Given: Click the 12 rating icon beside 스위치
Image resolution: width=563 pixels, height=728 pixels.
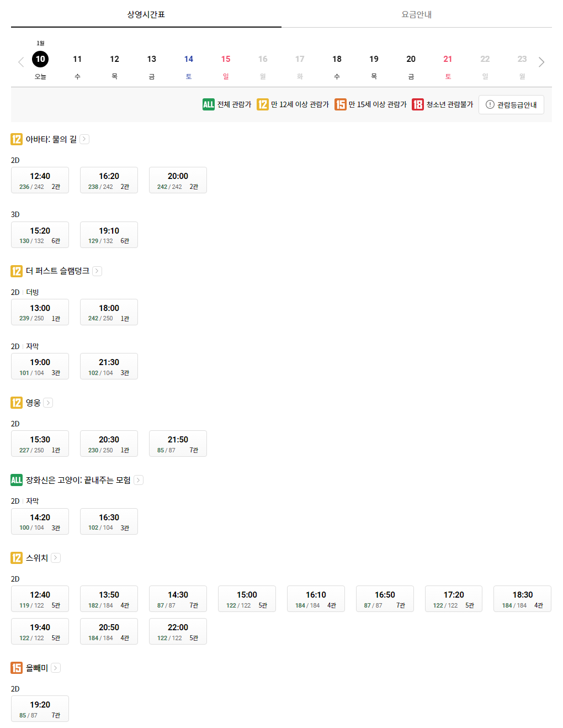Looking at the screenshot, I should [x=17, y=558].
